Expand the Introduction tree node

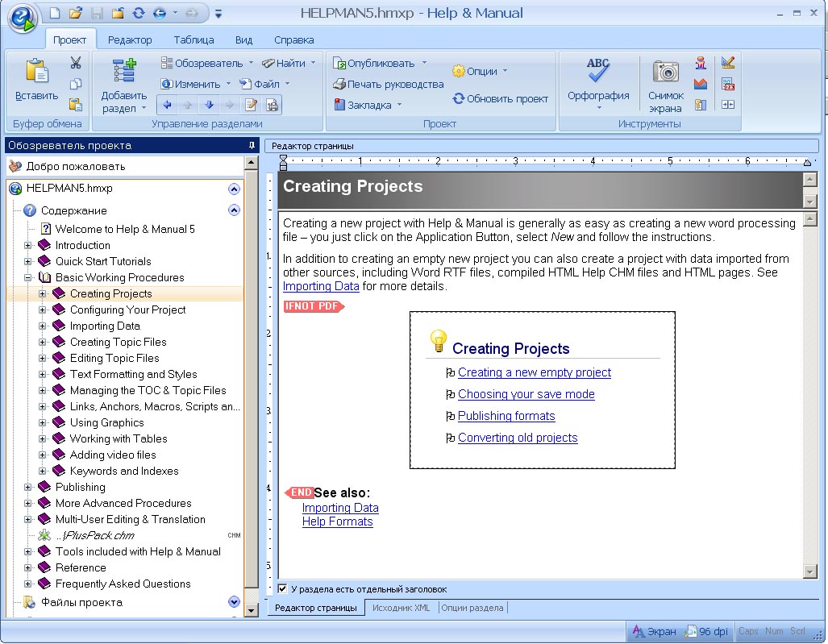tap(28, 245)
